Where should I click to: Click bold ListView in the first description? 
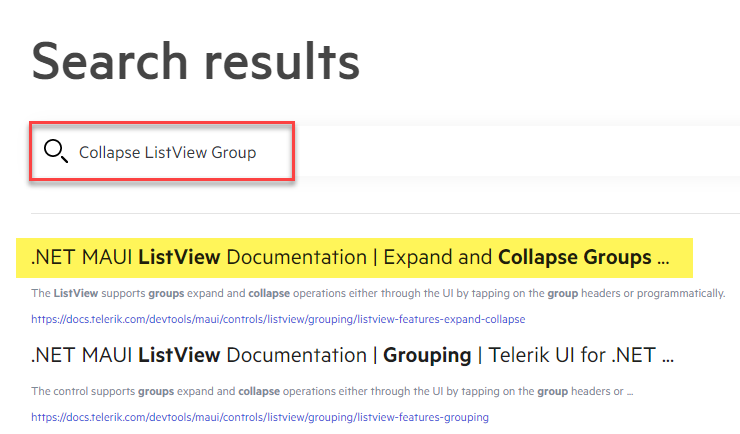tap(75, 293)
